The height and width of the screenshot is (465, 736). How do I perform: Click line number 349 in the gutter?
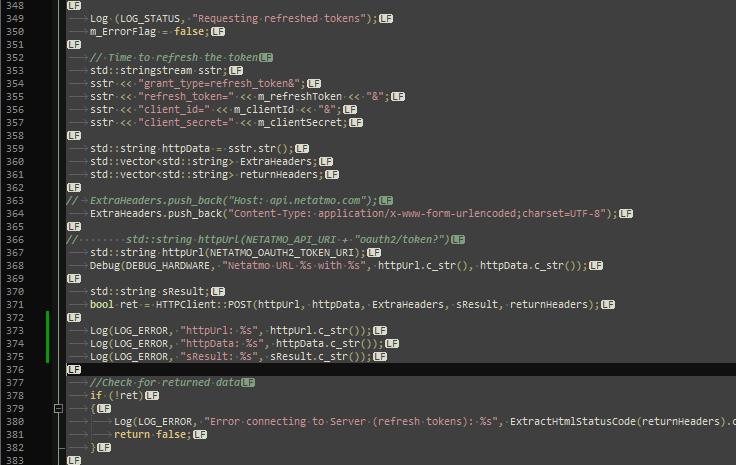[x=15, y=18]
